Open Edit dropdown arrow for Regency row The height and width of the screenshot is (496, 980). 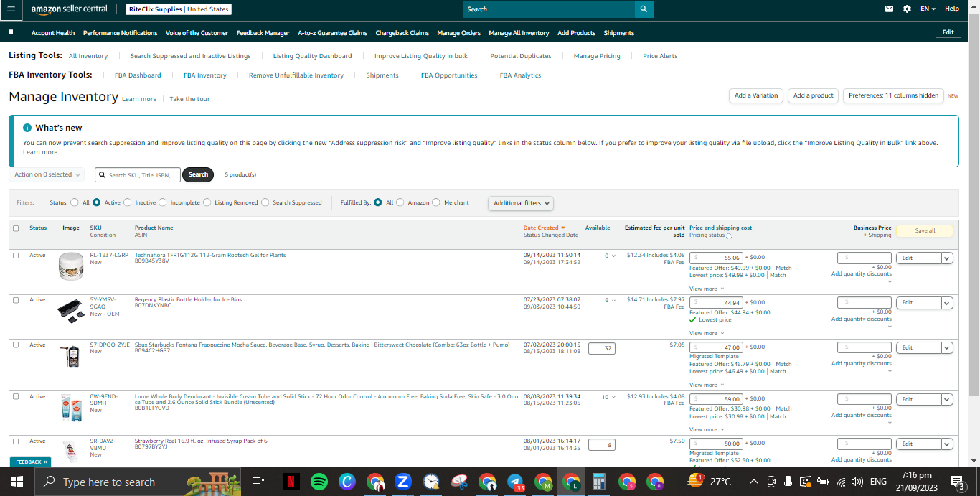click(x=947, y=303)
